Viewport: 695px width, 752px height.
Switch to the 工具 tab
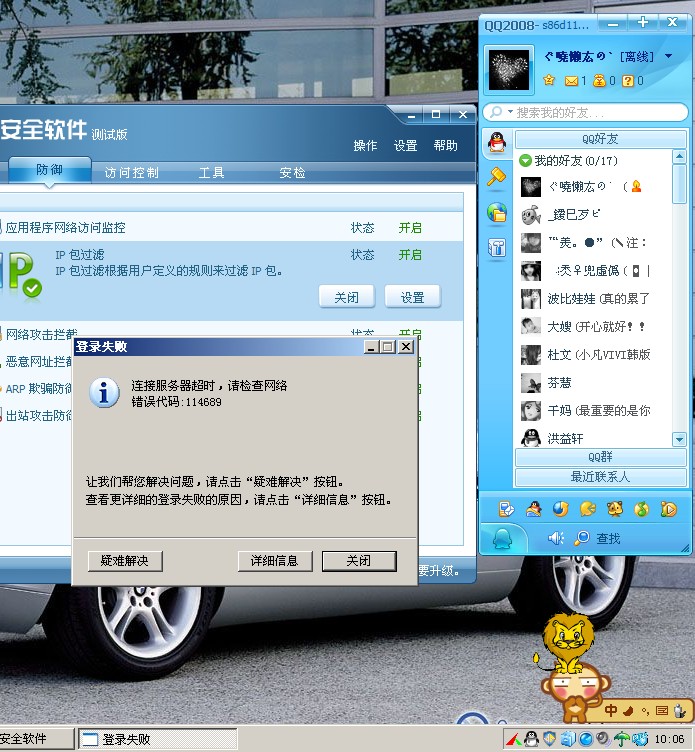[212, 173]
